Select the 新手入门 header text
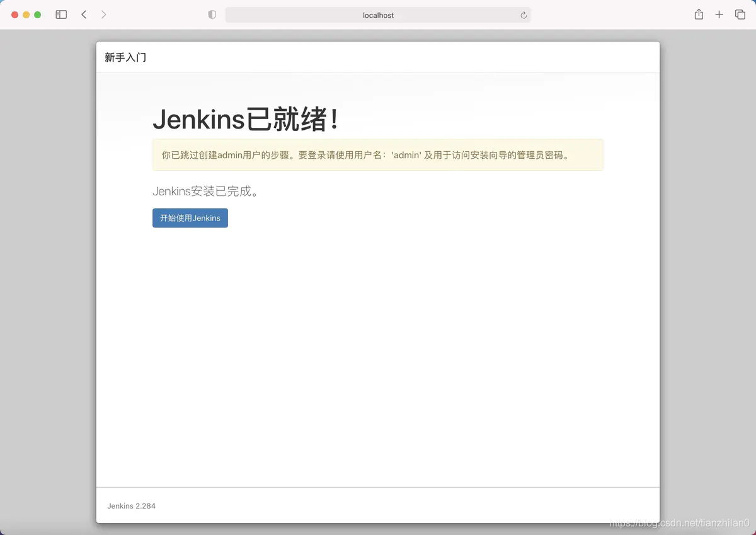Image resolution: width=756 pixels, height=535 pixels. tap(125, 57)
